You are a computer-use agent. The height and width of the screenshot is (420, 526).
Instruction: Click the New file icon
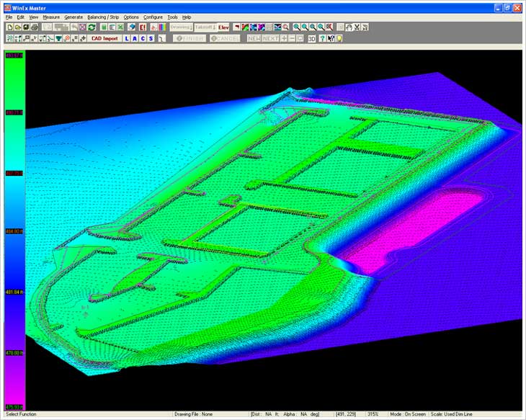[10, 27]
